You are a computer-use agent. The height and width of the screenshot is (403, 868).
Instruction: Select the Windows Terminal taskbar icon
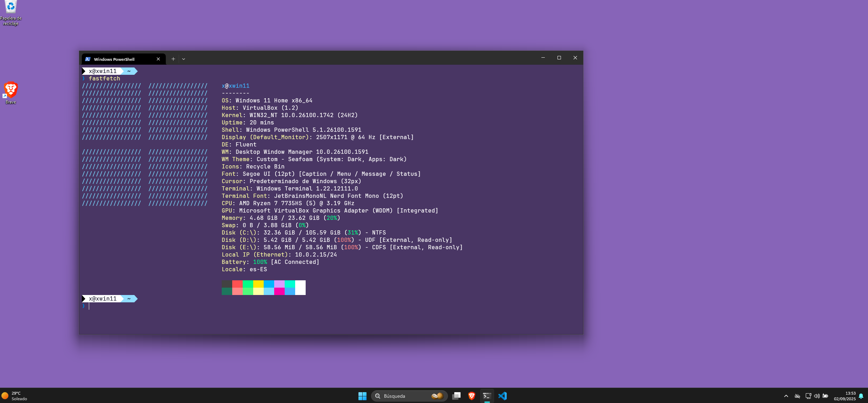pos(487,396)
